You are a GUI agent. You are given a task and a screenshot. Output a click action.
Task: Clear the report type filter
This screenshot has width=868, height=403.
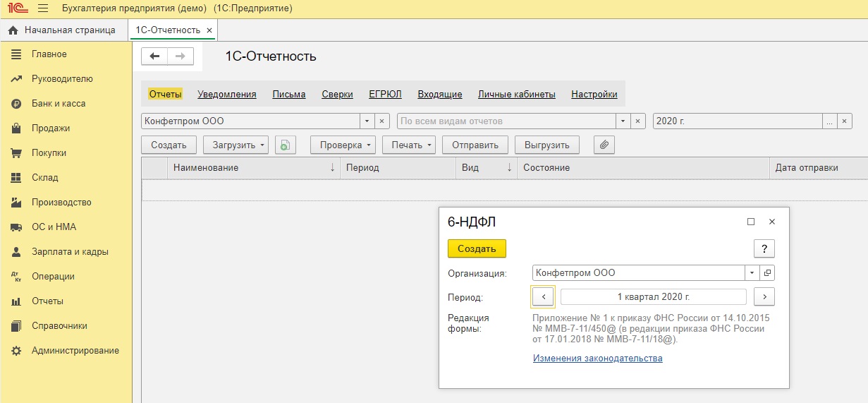tap(637, 121)
